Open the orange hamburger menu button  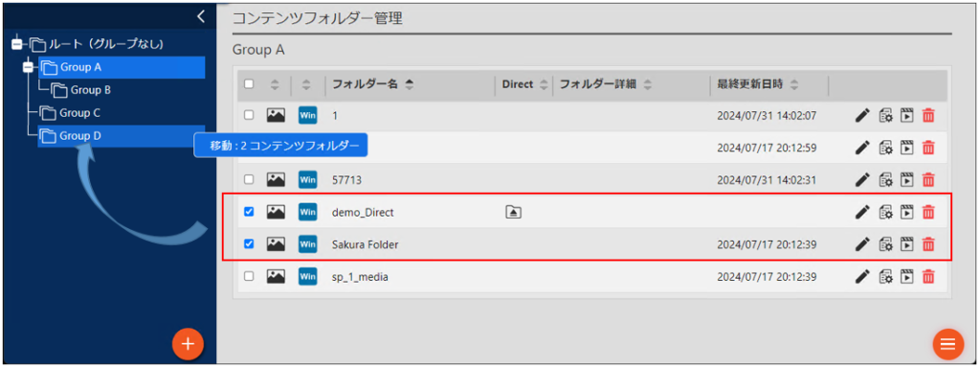pos(948,344)
